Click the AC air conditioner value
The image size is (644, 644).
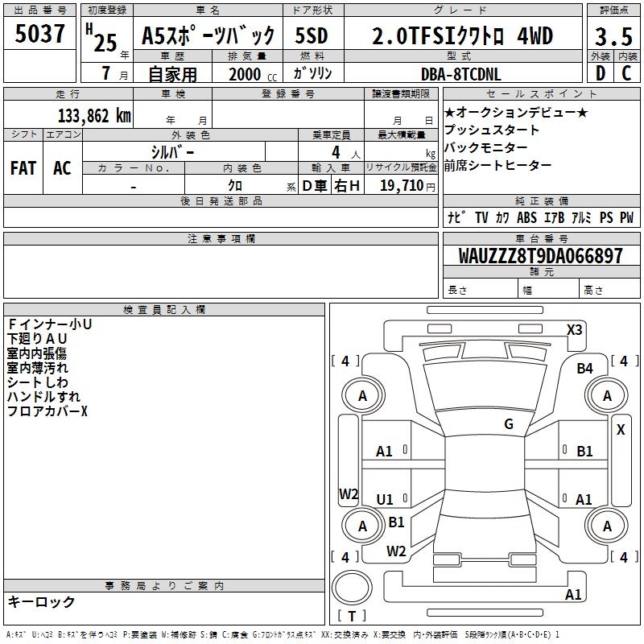62,168
